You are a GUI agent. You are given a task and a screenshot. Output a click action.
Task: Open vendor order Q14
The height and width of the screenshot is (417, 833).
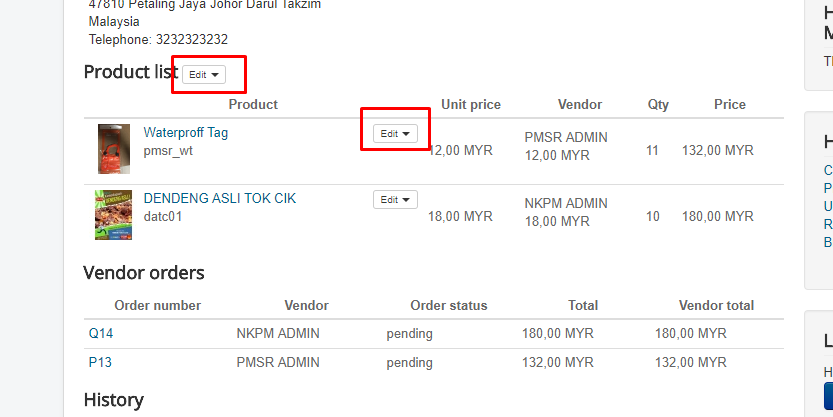coord(101,333)
